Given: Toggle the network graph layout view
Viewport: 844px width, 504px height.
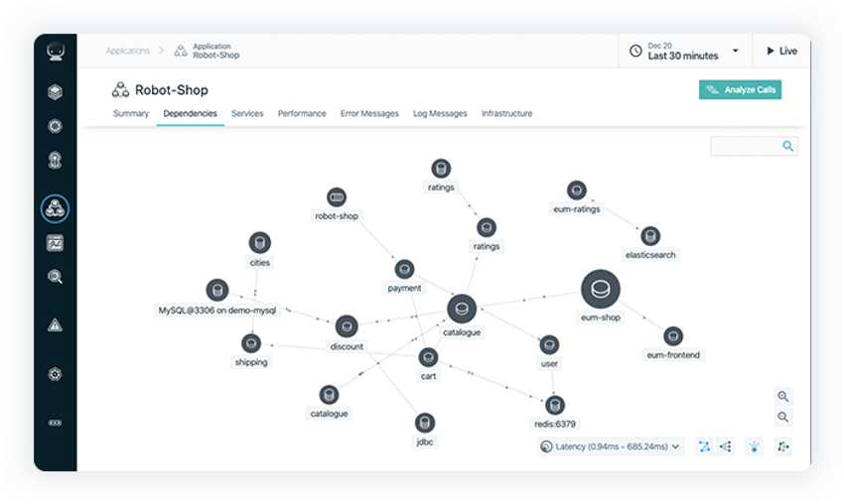Looking at the screenshot, I should tap(704, 446).
